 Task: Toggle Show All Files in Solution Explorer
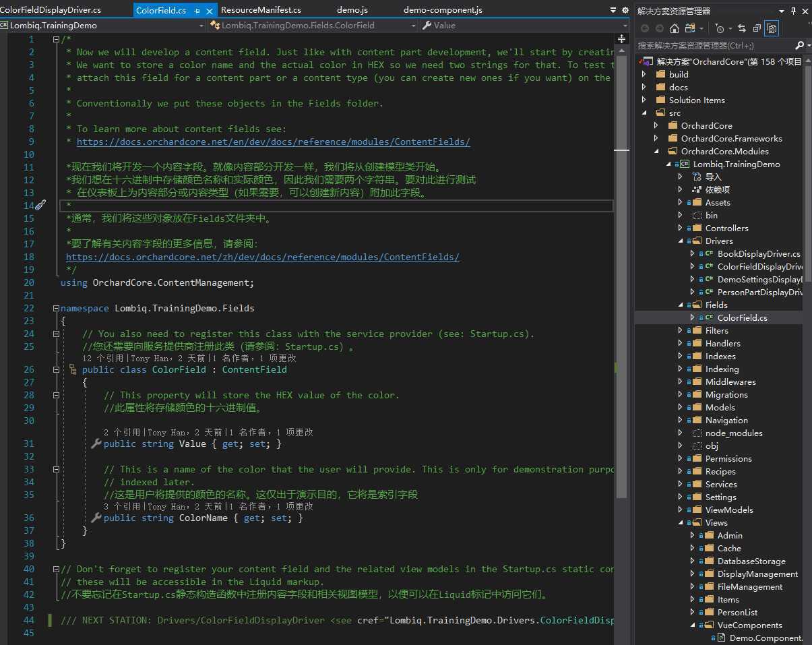pos(772,28)
